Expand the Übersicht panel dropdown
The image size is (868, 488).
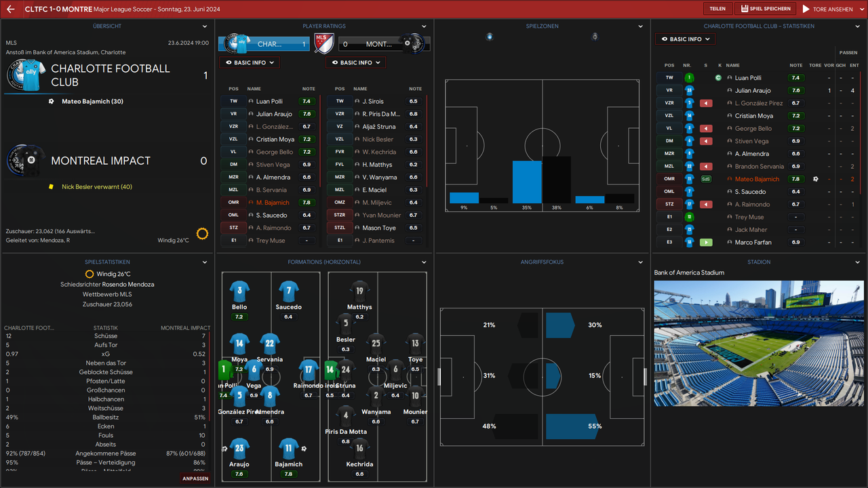[x=205, y=26]
